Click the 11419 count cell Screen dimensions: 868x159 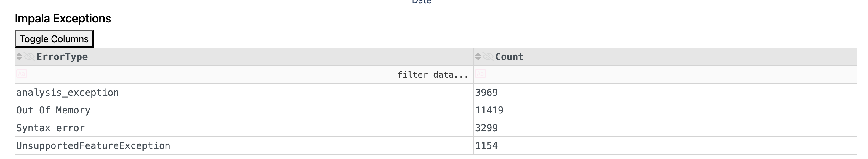click(x=489, y=110)
